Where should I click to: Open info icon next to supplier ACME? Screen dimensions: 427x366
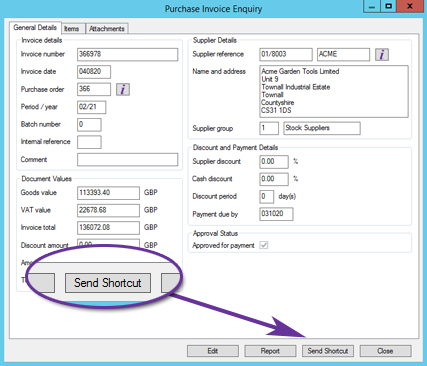(382, 54)
